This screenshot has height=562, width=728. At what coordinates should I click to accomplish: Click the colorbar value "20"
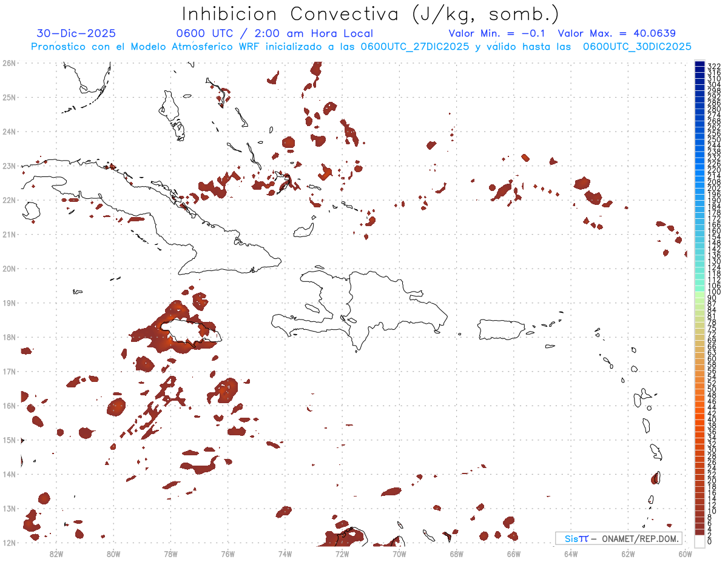pyautogui.click(x=712, y=480)
